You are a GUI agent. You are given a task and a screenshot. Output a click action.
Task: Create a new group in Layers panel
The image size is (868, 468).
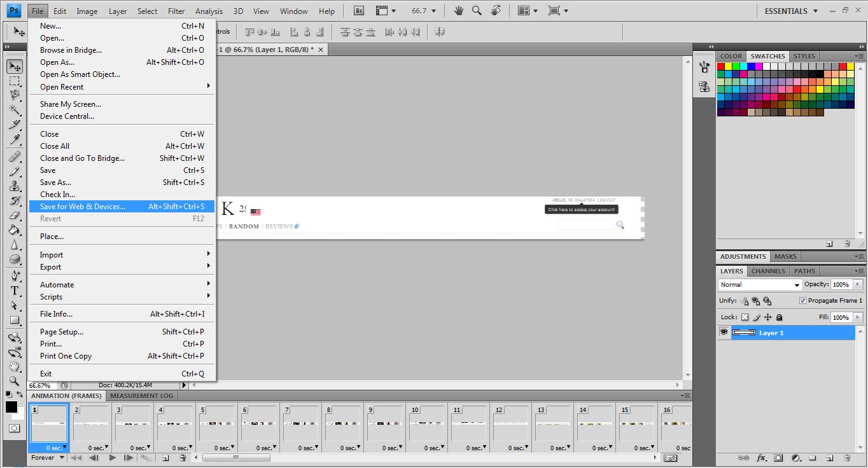pos(813,458)
